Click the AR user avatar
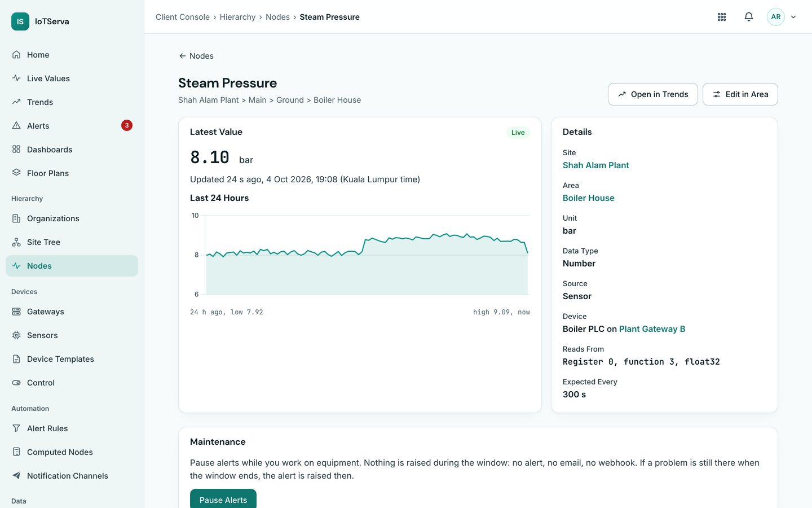Image resolution: width=812 pixels, height=508 pixels. (776, 17)
